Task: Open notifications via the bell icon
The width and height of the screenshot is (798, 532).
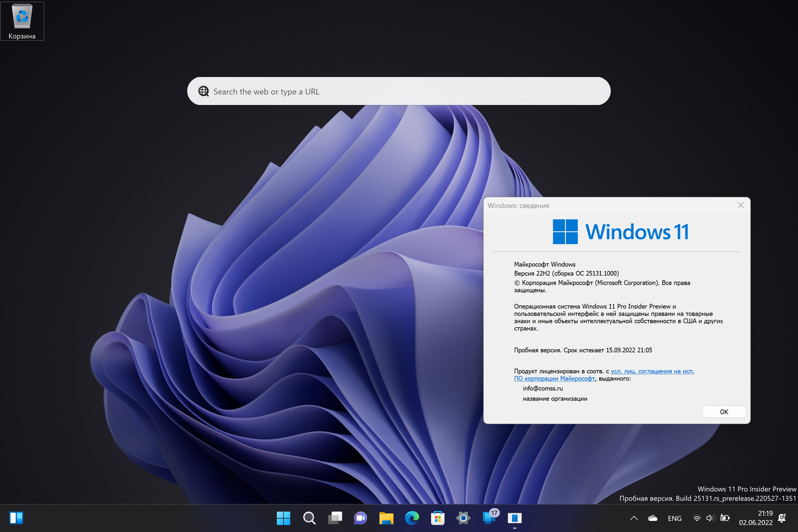Action: tap(782, 518)
